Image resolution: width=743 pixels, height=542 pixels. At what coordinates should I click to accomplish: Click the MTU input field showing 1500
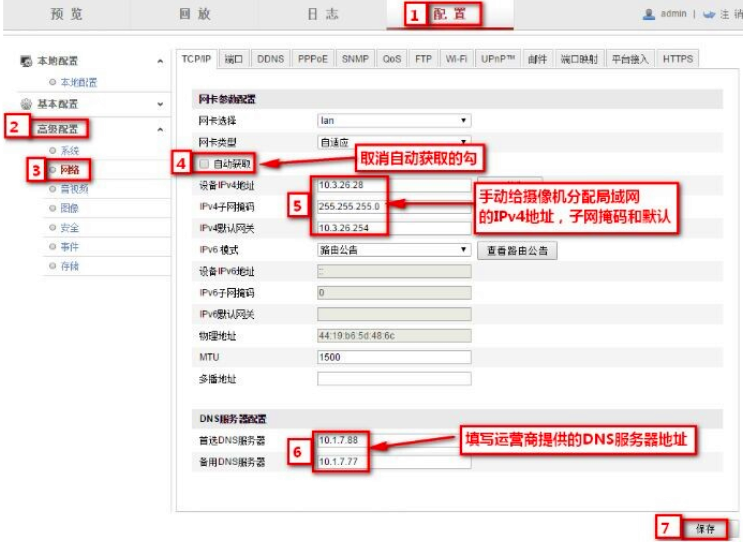(x=394, y=357)
